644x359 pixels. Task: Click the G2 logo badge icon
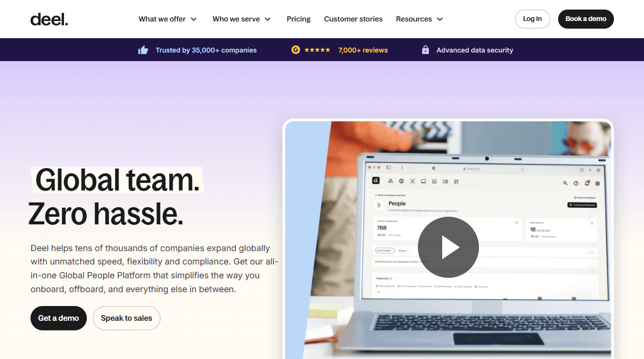click(296, 50)
